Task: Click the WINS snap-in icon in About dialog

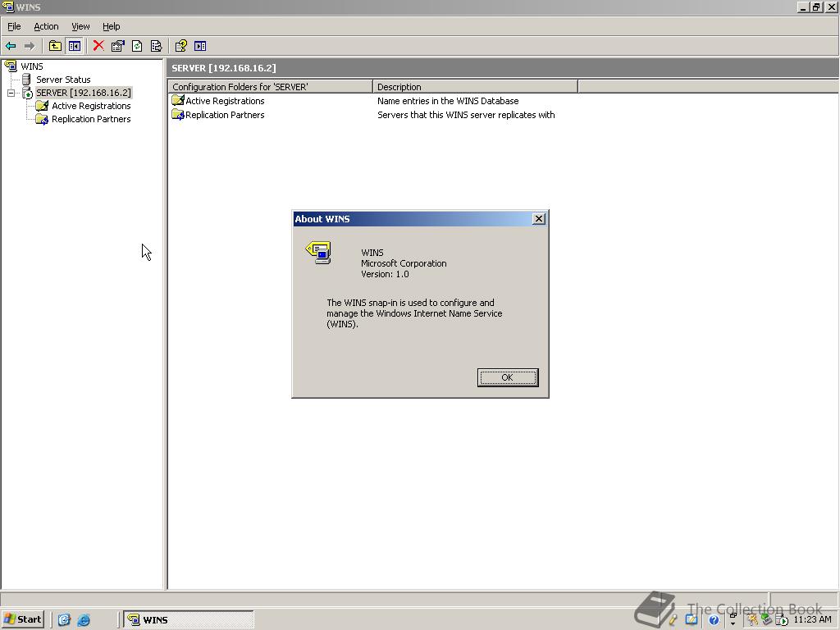Action: pos(318,253)
